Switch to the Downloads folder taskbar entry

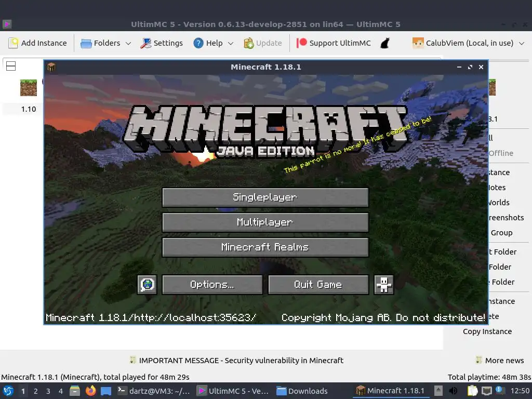[x=302, y=391]
